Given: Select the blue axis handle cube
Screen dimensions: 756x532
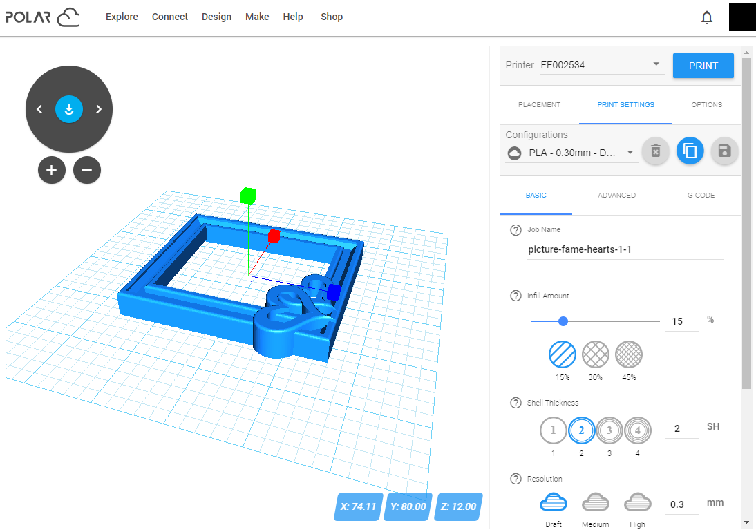Looking at the screenshot, I should pyautogui.click(x=334, y=292).
